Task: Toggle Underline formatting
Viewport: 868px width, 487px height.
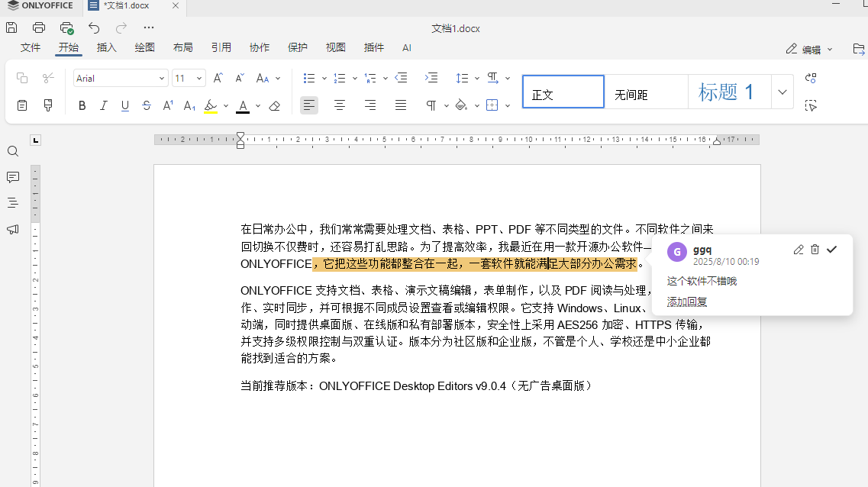Action: pos(125,105)
